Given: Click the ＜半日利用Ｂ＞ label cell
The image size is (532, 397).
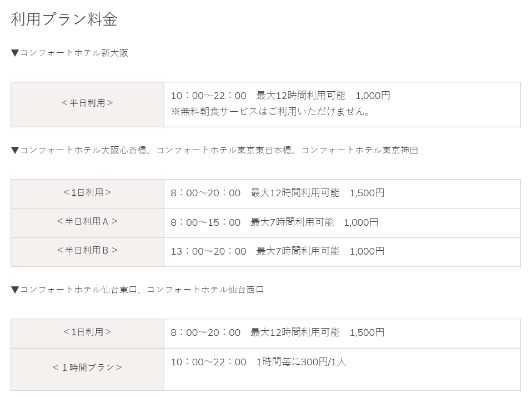Looking at the screenshot, I should tap(88, 252).
